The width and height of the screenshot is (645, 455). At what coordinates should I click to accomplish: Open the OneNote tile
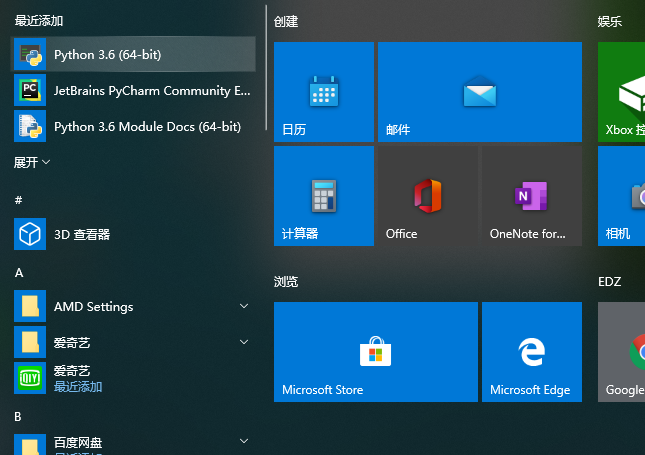tap(532, 196)
